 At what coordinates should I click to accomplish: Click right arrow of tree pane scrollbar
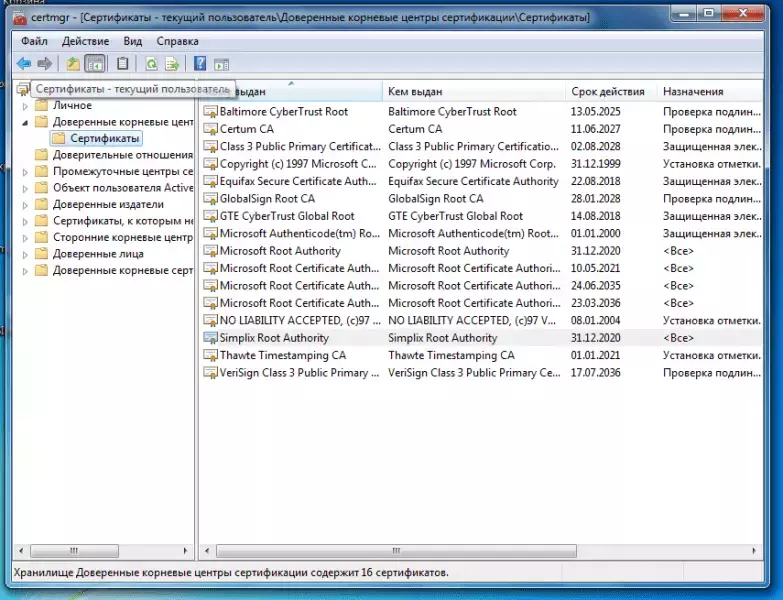tap(185, 551)
